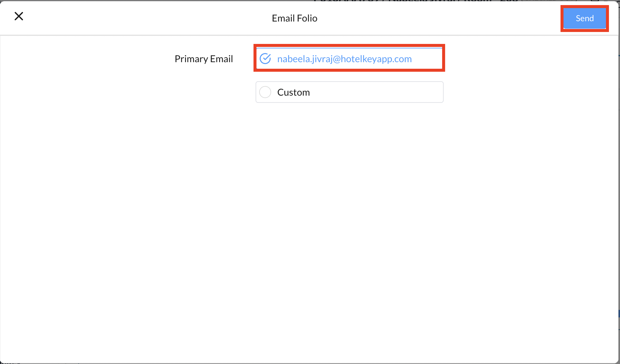Click the nabeela.jivraj@hotelkeyapp.com address text
620x364 pixels.
pos(344,59)
